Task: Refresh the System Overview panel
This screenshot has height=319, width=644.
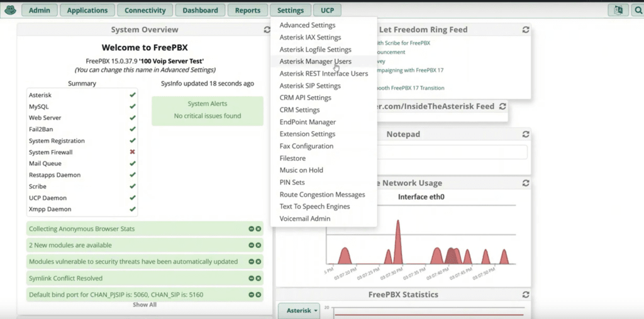Action: (x=267, y=30)
